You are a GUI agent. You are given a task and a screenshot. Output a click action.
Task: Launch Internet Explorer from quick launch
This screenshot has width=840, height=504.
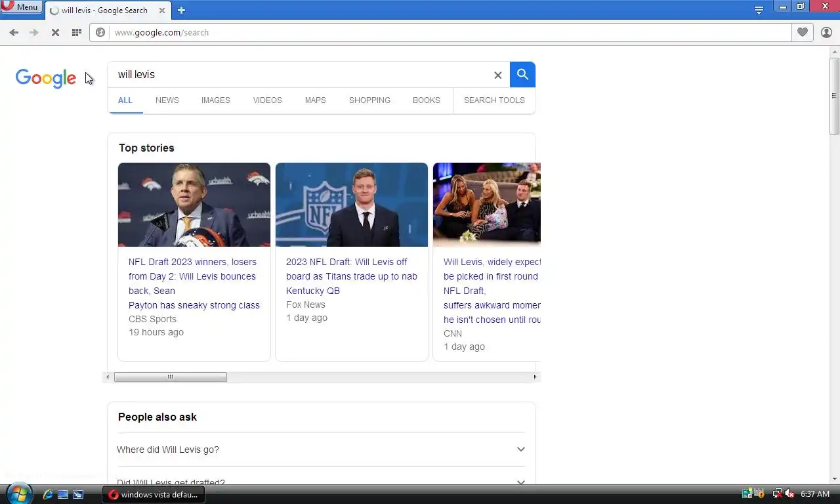48,494
